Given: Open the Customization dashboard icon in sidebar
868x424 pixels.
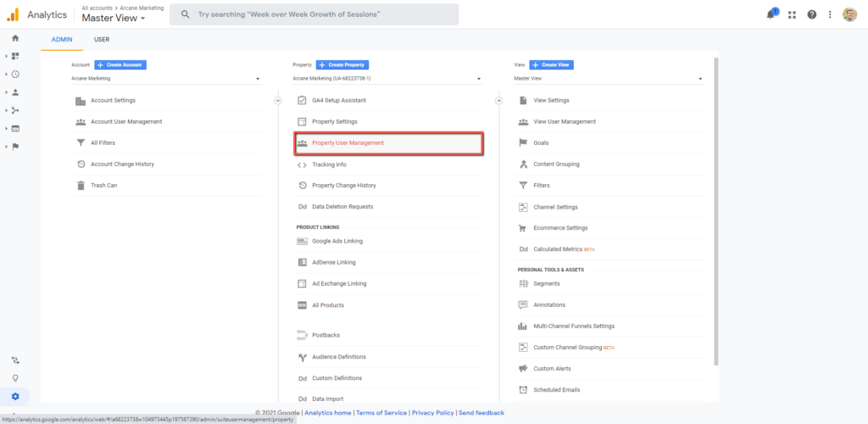Looking at the screenshot, I should coord(15,56).
